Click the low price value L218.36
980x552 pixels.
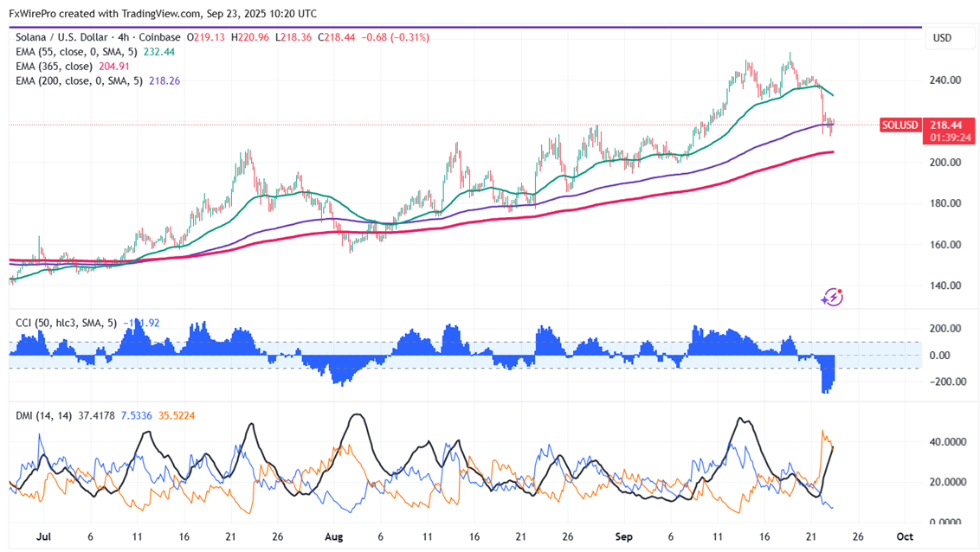(293, 37)
